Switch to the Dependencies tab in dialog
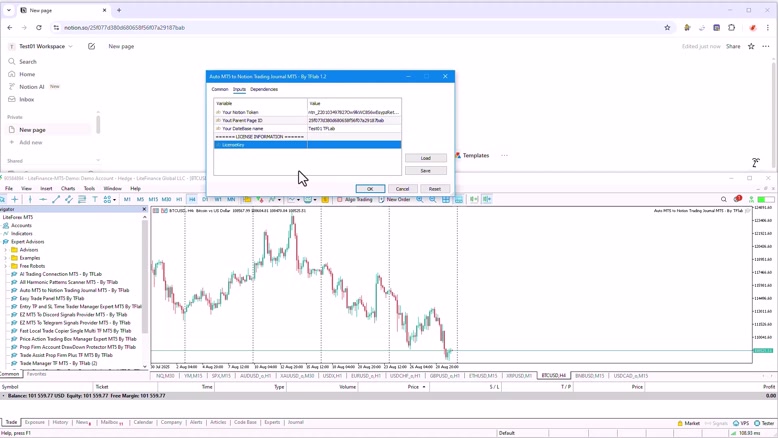 (264, 90)
